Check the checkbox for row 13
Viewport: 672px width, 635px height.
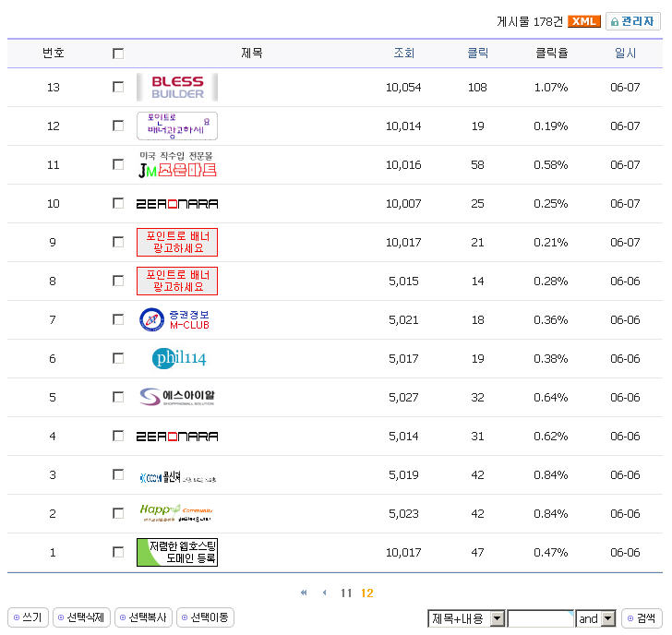[118, 87]
